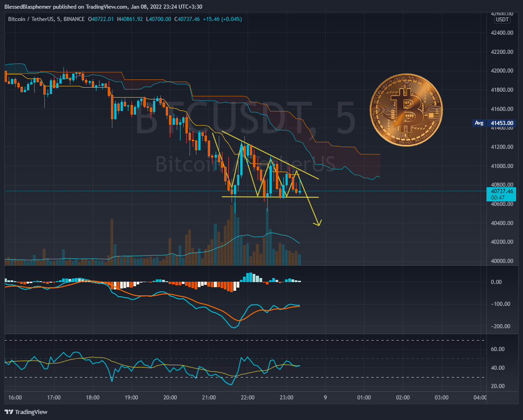Click the 20:00 time axis label

(x=170, y=397)
